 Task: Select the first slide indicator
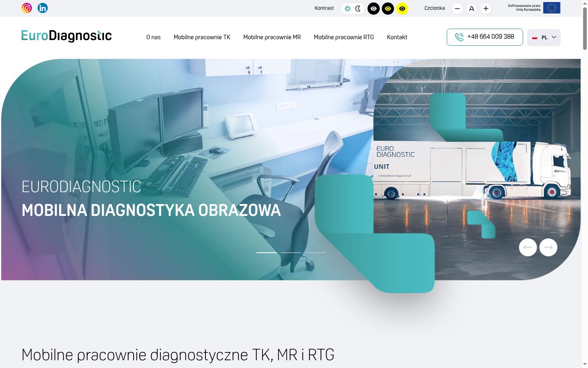(x=267, y=253)
